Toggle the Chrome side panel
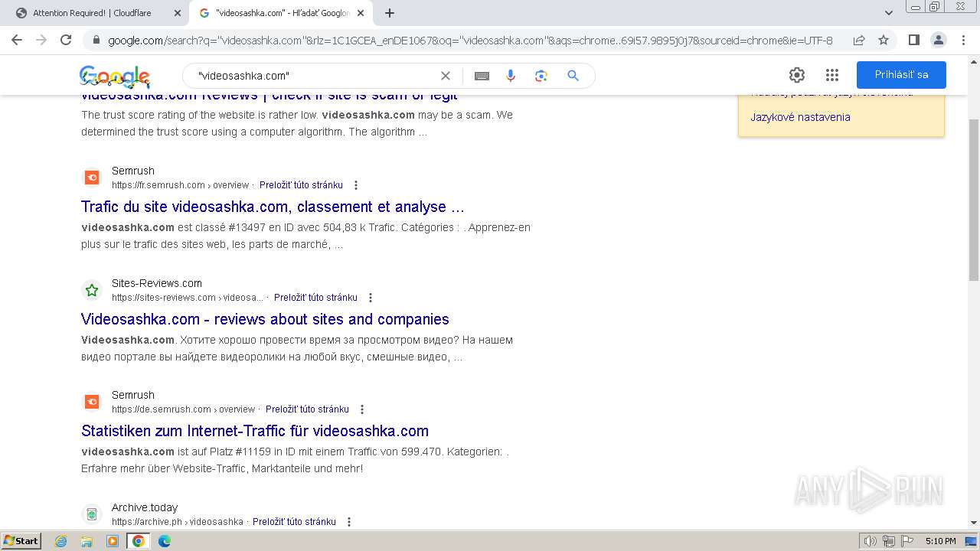Image resolution: width=980 pixels, height=551 pixels. (x=913, y=40)
